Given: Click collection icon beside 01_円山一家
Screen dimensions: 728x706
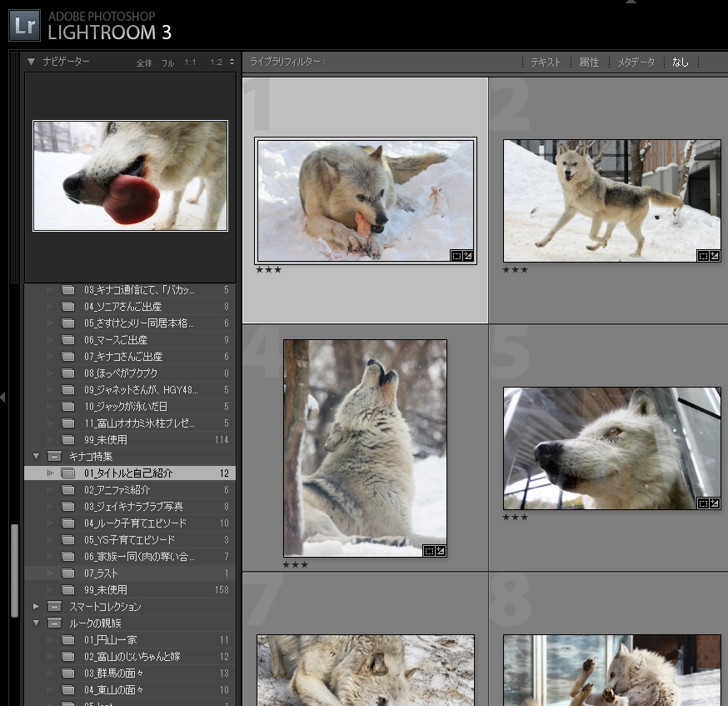Looking at the screenshot, I should pos(68,640).
